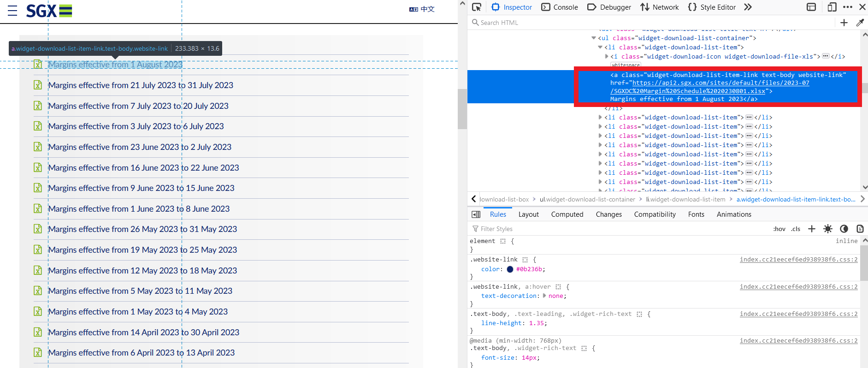This screenshot has height=368, width=868.
Task: Toggle the three-pane inspector sidebar icon
Action: 476,214
